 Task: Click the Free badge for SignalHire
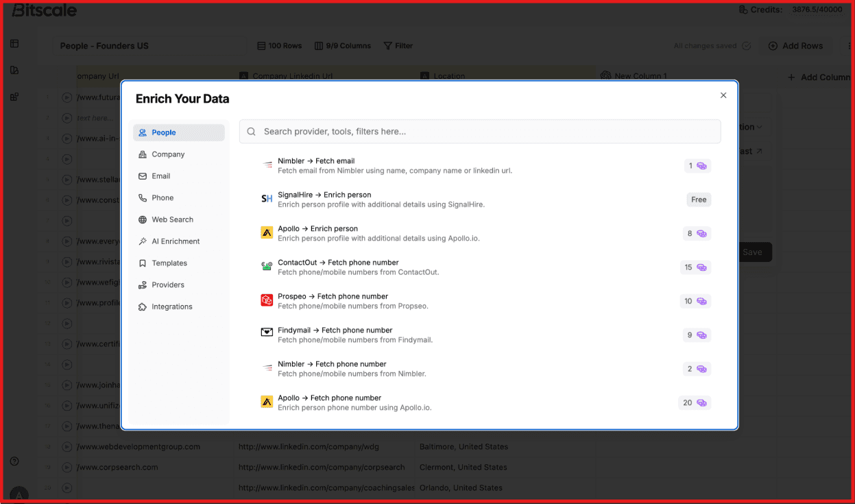[x=699, y=200]
